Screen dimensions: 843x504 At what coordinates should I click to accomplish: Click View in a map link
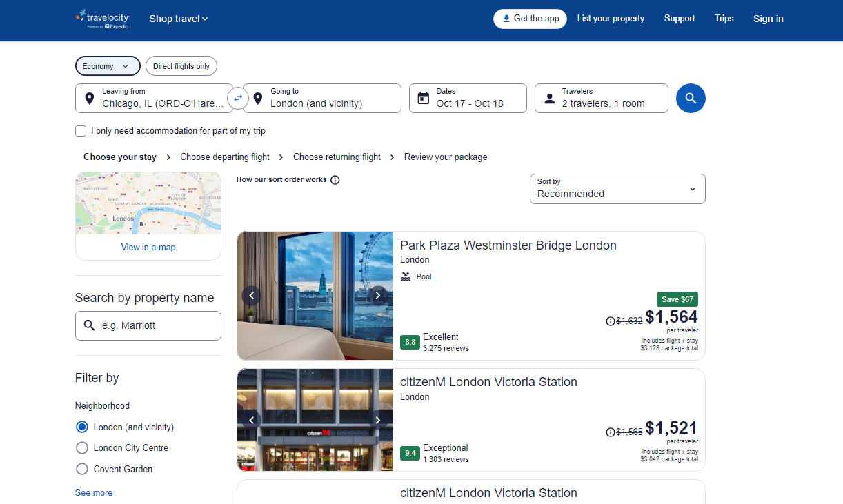(x=148, y=248)
